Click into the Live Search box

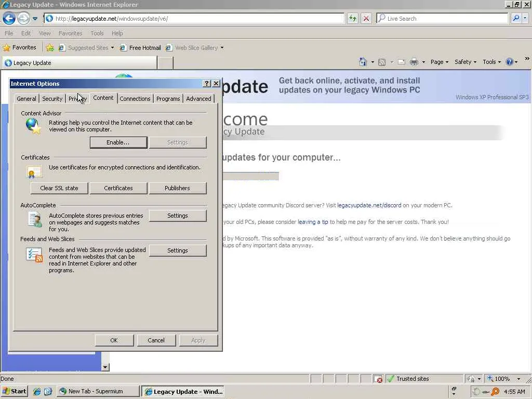(442, 18)
